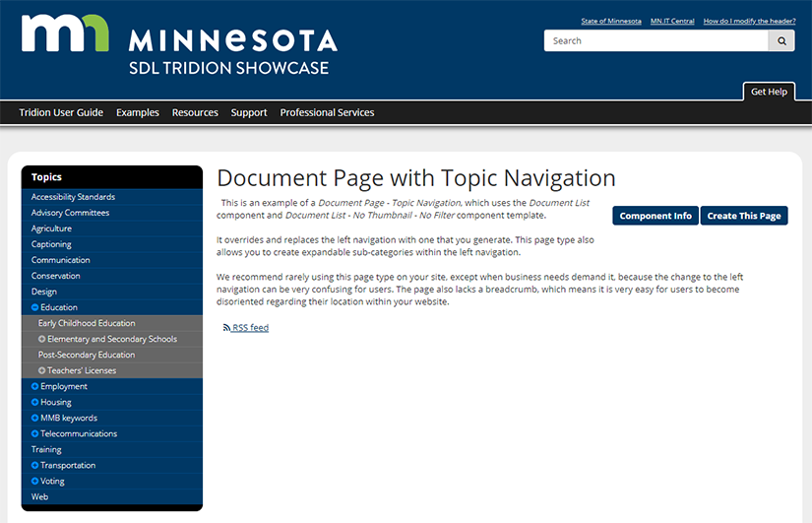Viewport: 812px width, 523px height.
Task: Open the Professional Services menu item
Action: (x=327, y=112)
